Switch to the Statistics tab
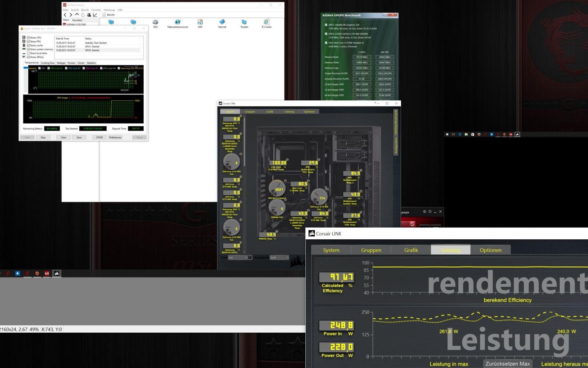This screenshot has width=588, height=368. point(92,63)
